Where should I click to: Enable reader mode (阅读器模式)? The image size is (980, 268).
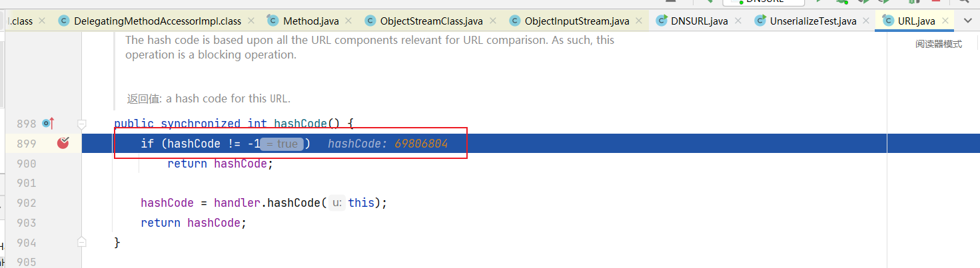(x=938, y=44)
